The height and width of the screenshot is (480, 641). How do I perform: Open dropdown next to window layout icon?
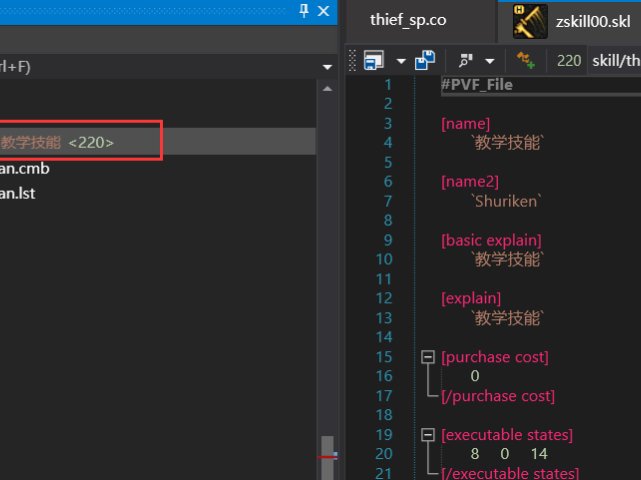pos(401,61)
